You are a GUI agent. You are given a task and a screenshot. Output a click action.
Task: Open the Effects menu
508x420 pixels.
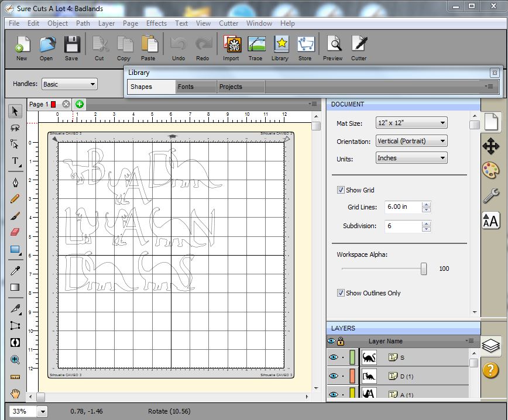pos(156,23)
